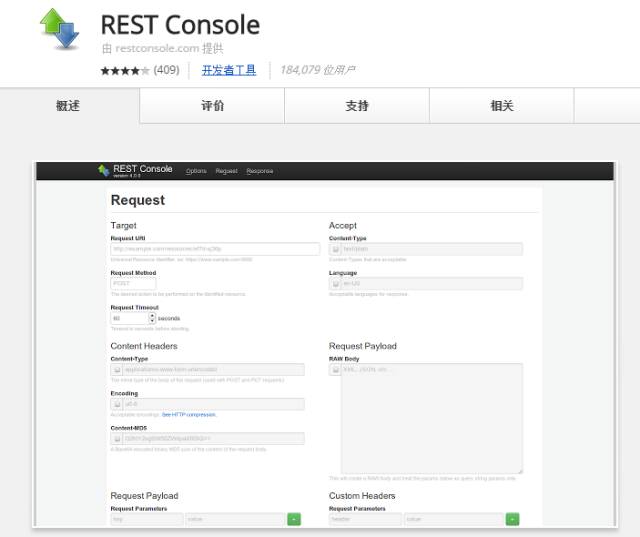Viewport: 640px width, 537px height.
Task: Focus the Custom Headers header field
Action: (x=365, y=519)
